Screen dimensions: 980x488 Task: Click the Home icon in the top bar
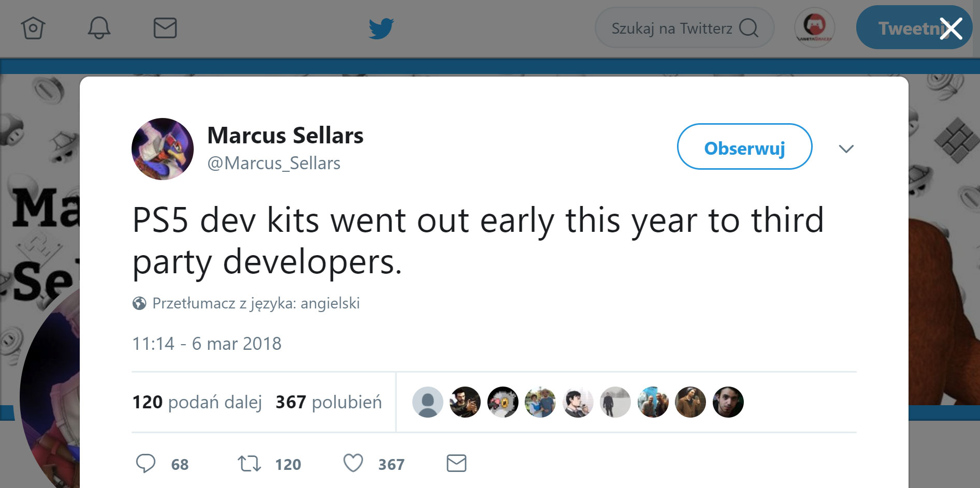(x=33, y=28)
